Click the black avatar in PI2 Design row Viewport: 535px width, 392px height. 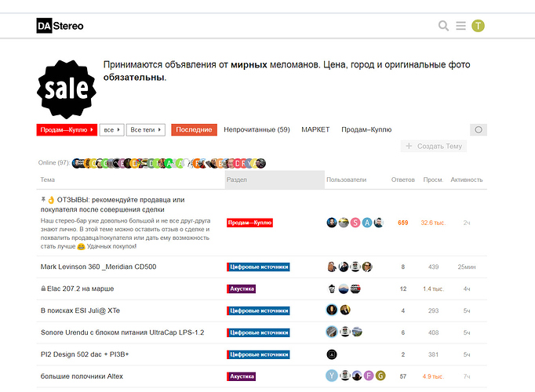click(332, 354)
